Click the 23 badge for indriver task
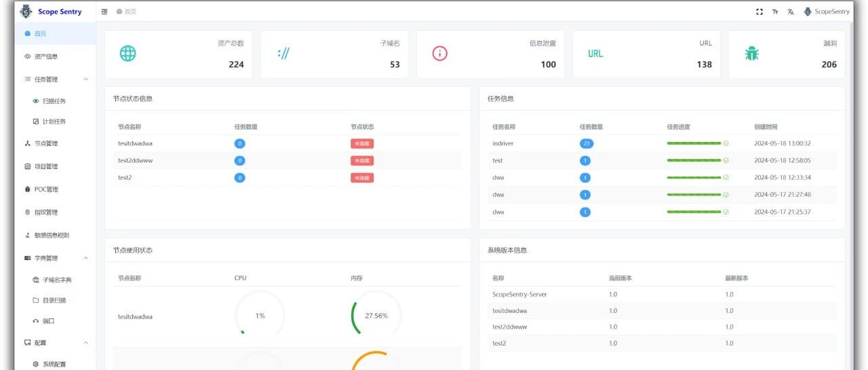This screenshot has width=868, height=370. (x=587, y=143)
